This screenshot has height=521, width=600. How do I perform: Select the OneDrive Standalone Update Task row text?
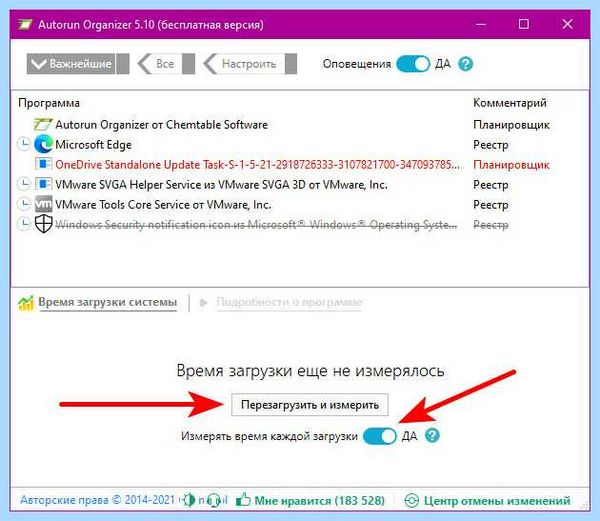[257, 164]
